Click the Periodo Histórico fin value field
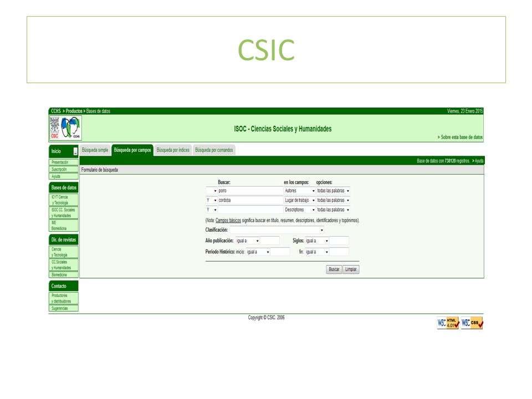The width and height of the screenshot is (532, 399). [339, 252]
